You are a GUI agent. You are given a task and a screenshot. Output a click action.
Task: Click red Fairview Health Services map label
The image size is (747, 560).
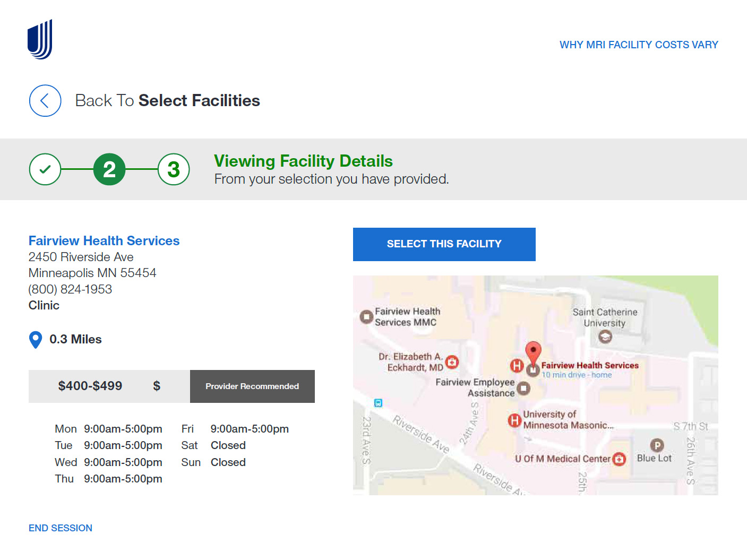point(590,365)
